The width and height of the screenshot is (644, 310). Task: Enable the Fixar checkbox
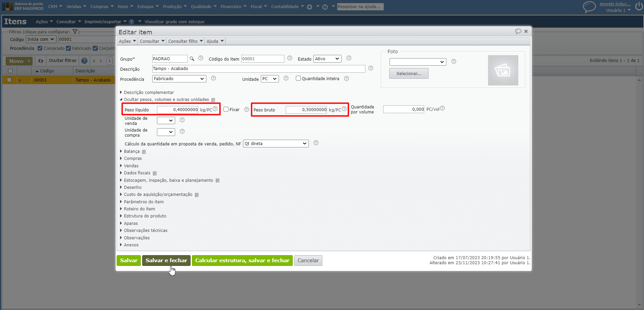(226, 109)
